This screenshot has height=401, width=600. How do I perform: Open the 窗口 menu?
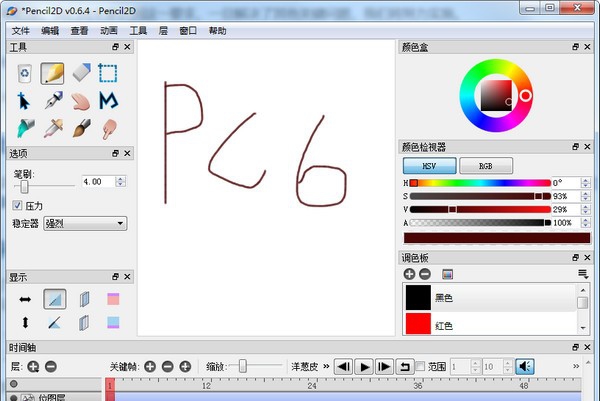coord(188,31)
